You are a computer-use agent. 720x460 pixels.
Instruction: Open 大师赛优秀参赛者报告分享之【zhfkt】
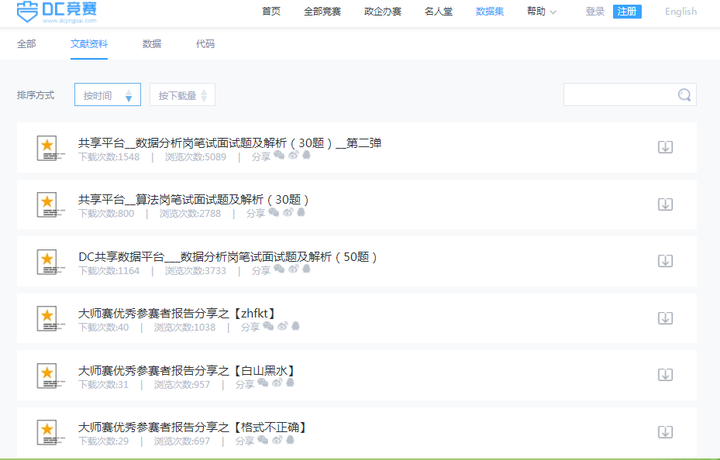[177, 314]
